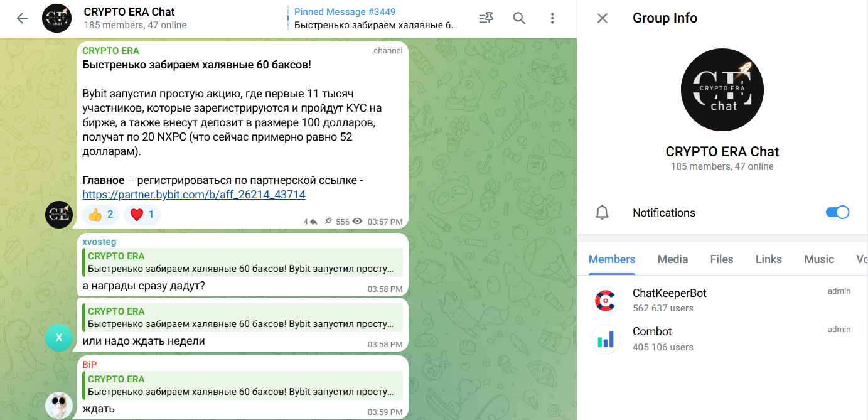Viewport: 868px width, 420px height.
Task: Click the reply count arrow on the post
Action: [x=310, y=222]
